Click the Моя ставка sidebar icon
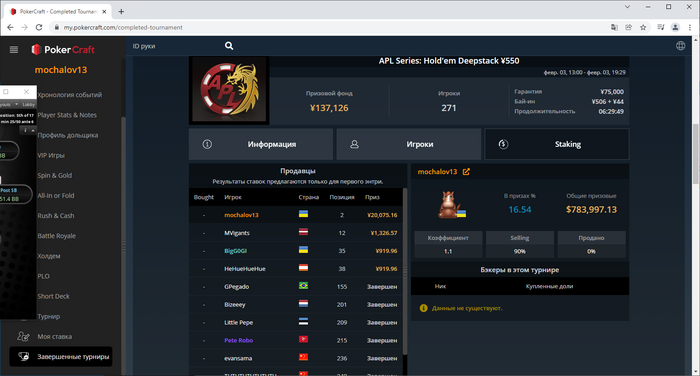 coord(23,336)
